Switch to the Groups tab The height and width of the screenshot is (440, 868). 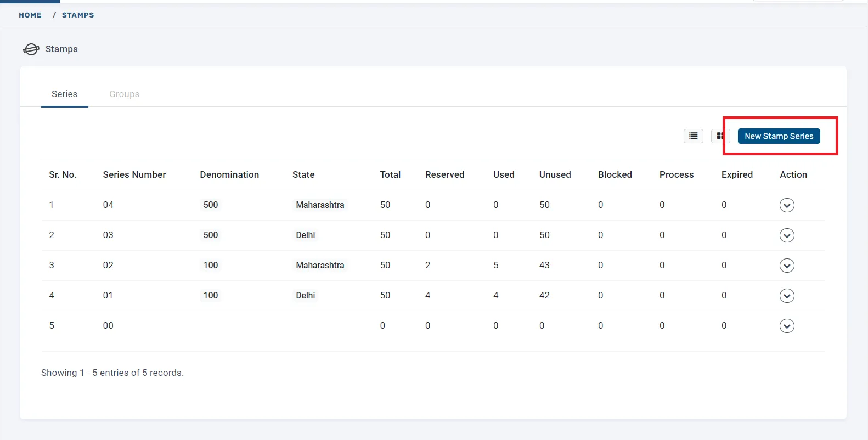[124, 94]
